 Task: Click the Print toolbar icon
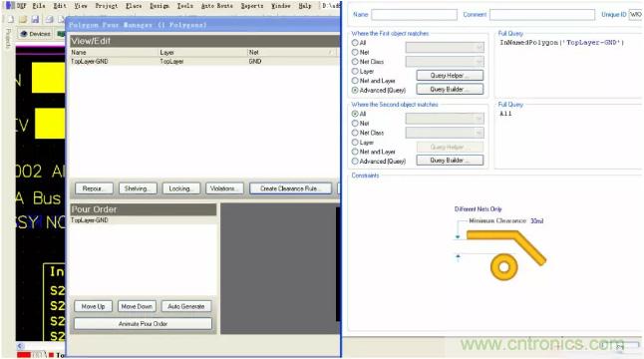click(x=49, y=19)
